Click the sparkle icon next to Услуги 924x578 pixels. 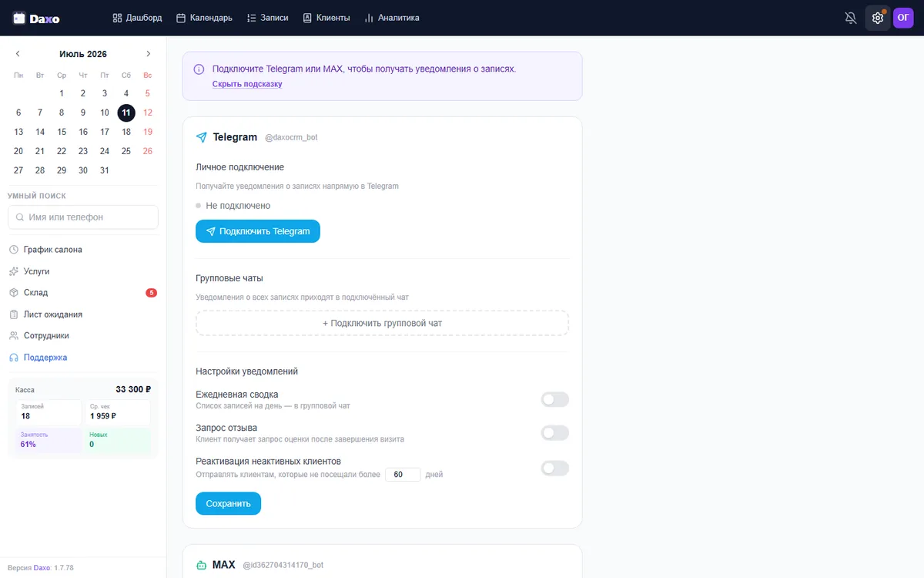pos(14,271)
